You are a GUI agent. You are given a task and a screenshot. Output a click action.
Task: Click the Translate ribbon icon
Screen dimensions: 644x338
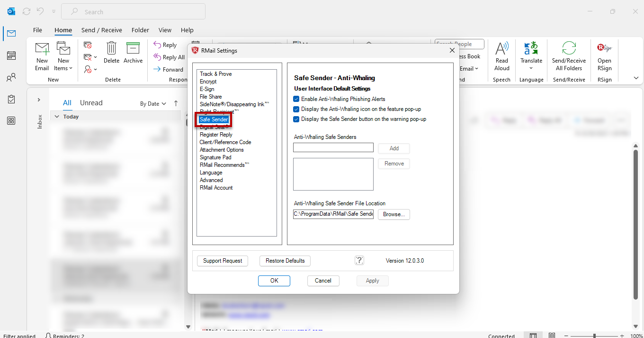(x=531, y=48)
